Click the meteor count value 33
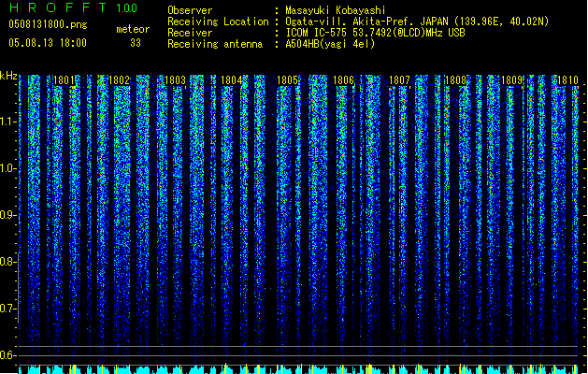This screenshot has width=588, height=374. click(x=136, y=43)
